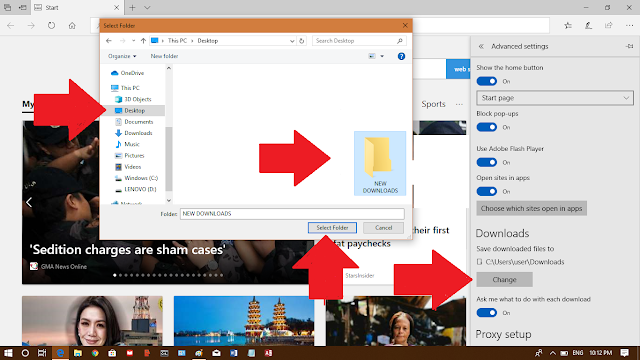Screen dimensions: 640x360
Task: Open Cortana search circle in the taskbar
Action: [x=25, y=353]
